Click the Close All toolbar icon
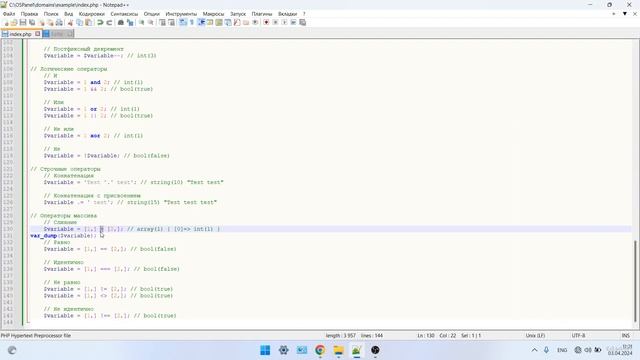 click(50, 22)
